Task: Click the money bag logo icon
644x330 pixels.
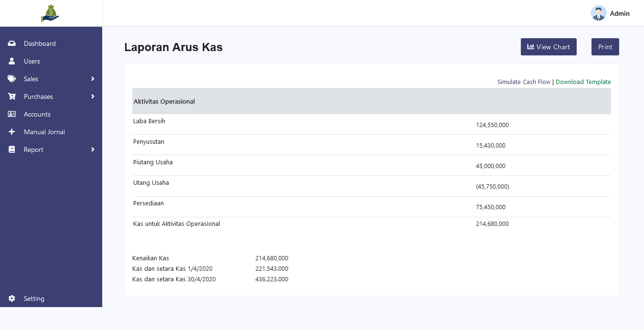Action: 50,13
